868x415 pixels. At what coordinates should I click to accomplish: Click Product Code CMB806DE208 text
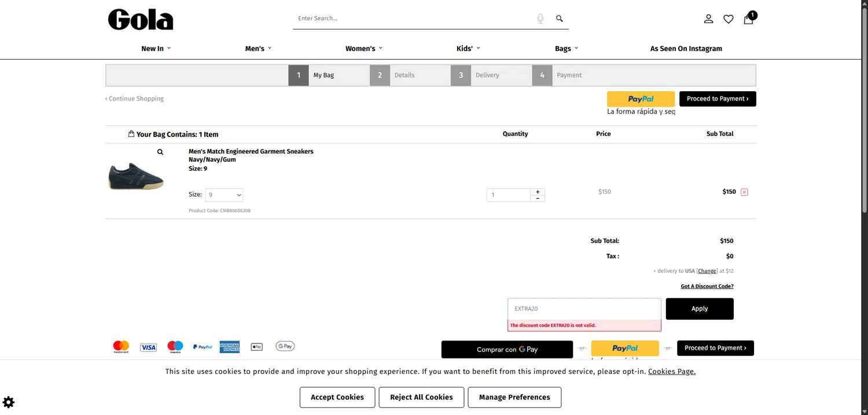(x=219, y=211)
